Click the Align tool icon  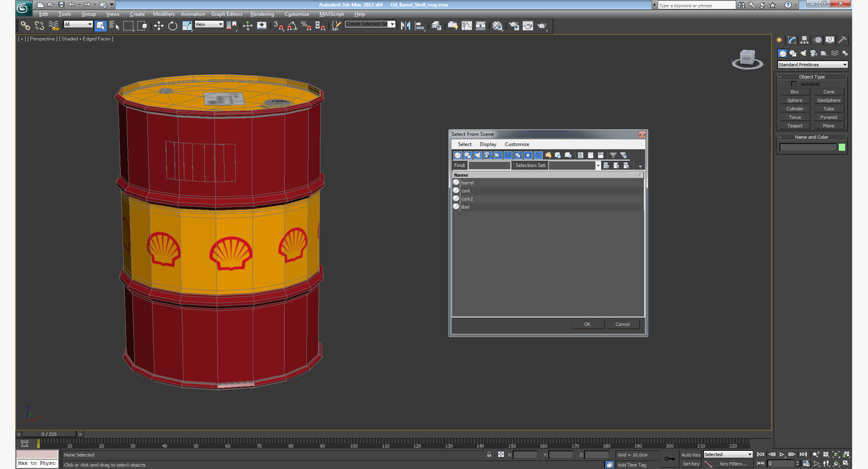pos(420,26)
